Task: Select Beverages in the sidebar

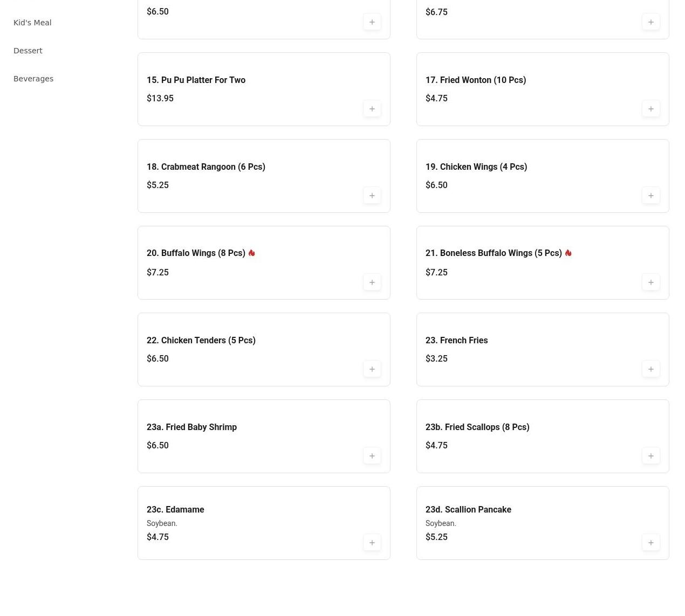Action: pyautogui.click(x=33, y=79)
